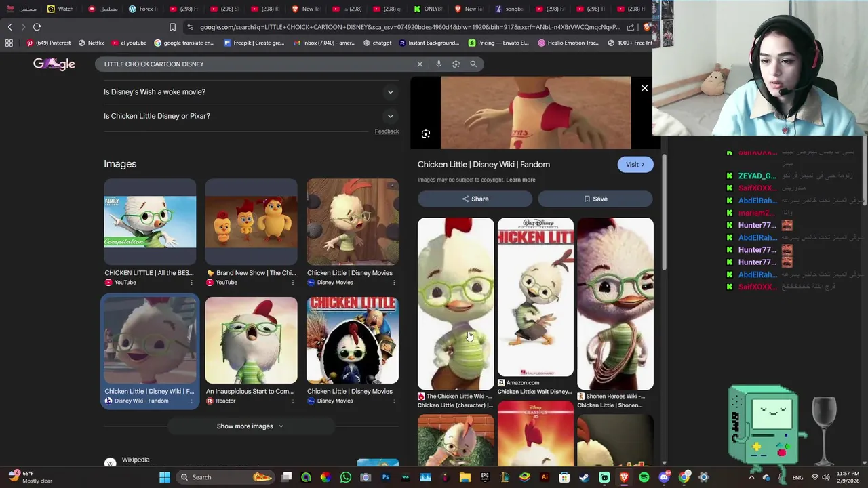The width and height of the screenshot is (868, 488).
Task: Switch to Brave browser taskbar icon
Action: [624, 477]
